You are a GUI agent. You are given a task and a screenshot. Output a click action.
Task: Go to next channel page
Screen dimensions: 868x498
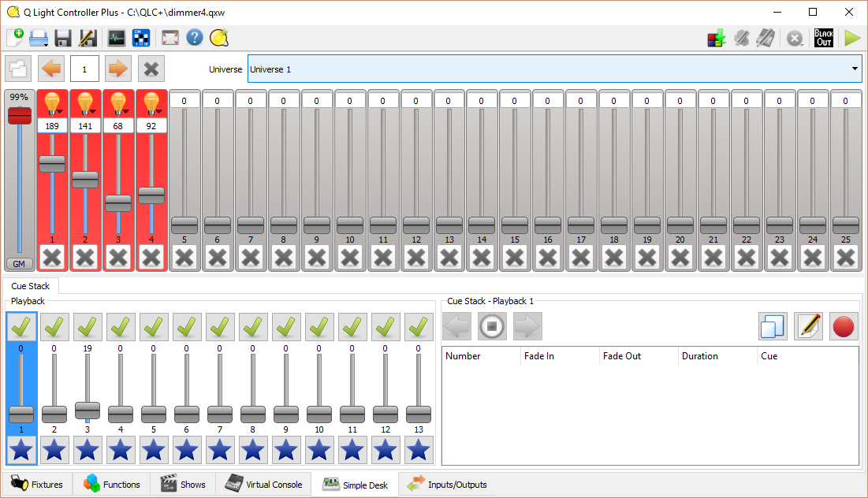tap(118, 69)
